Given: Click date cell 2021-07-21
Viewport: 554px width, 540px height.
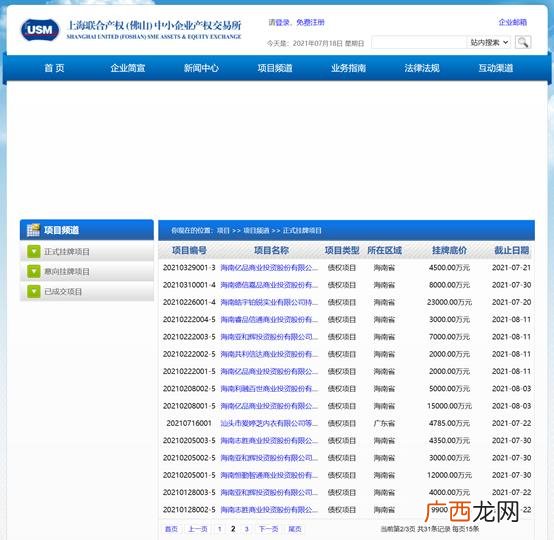Looking at the screenshot, I should [511, 268].
